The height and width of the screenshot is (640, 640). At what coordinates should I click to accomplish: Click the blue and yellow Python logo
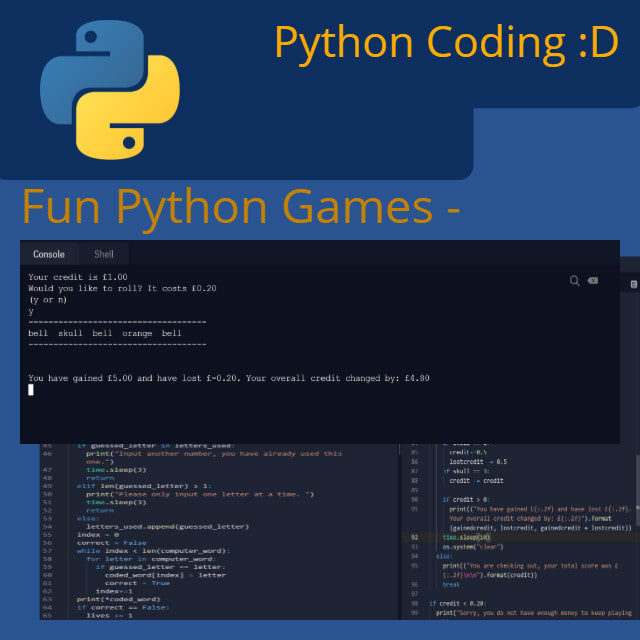[110, 90]
